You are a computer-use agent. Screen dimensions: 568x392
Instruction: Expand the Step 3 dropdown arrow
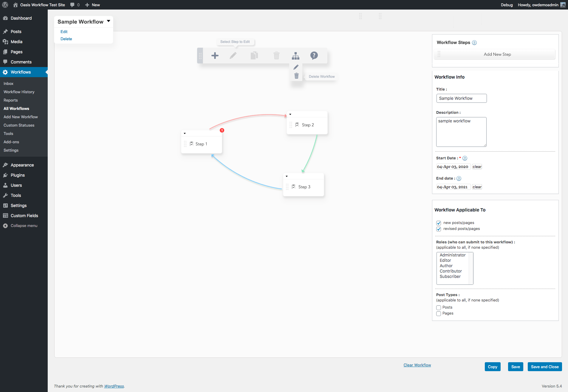pos(287,176)
